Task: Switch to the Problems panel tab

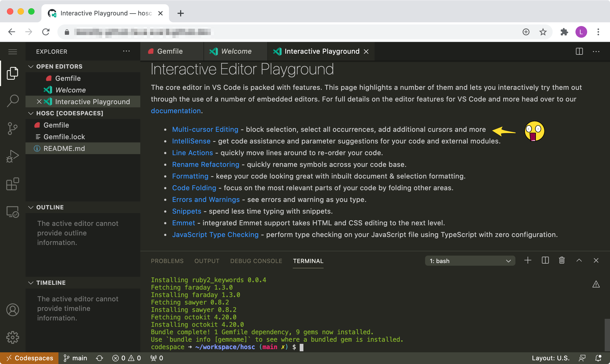Action: click(167, 261)
